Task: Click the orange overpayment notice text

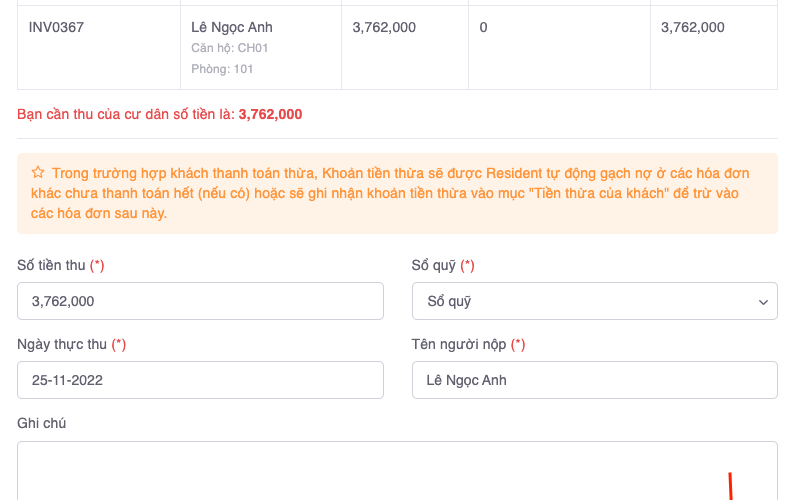Action: pyautogui.click(x=400, y=193)
